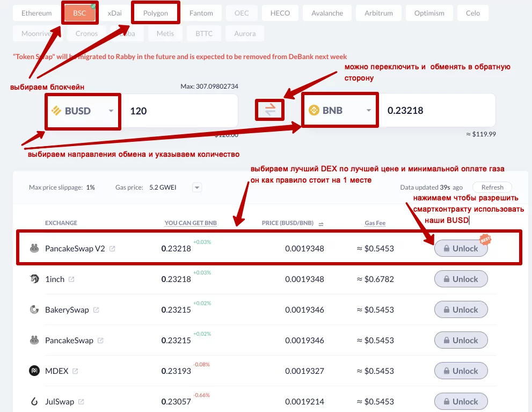Open MDEX external link icon
Viewport: 532px width, 412px height.
[75, 371]
